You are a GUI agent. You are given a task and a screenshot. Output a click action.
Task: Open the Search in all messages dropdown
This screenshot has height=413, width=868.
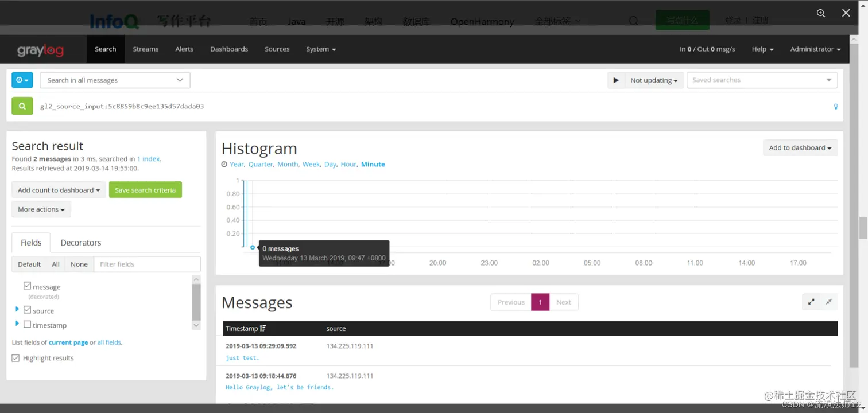115,80
